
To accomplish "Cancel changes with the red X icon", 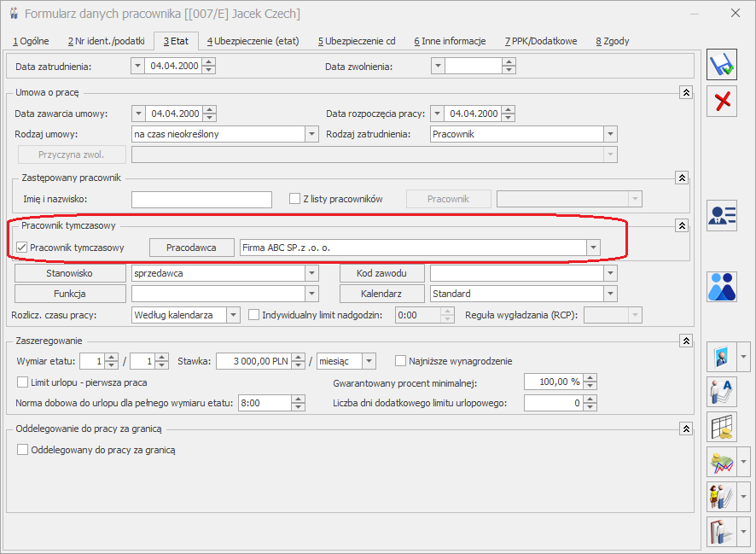I will [x=722, y=102].
